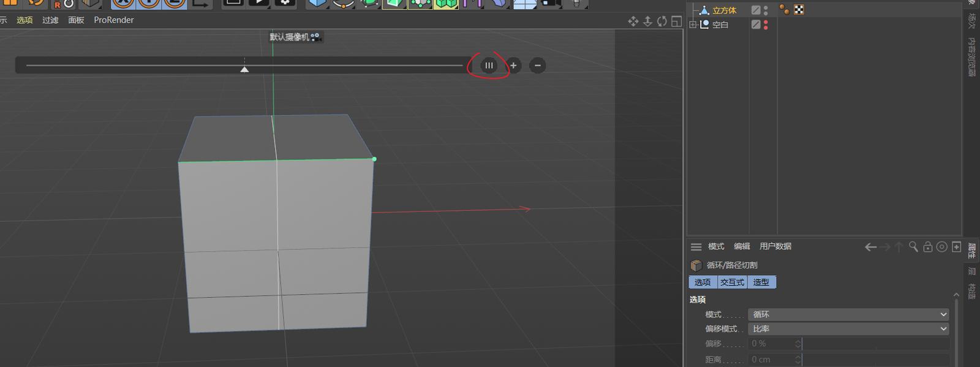Screen dimensions: 980x367
Task: Toggle the lock icon in attributes panel
Action: click(x=927, y=246)
